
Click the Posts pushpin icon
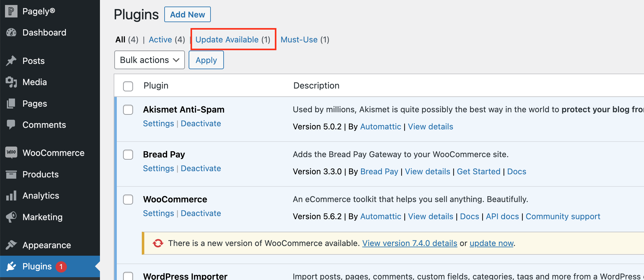pos(11,61)
